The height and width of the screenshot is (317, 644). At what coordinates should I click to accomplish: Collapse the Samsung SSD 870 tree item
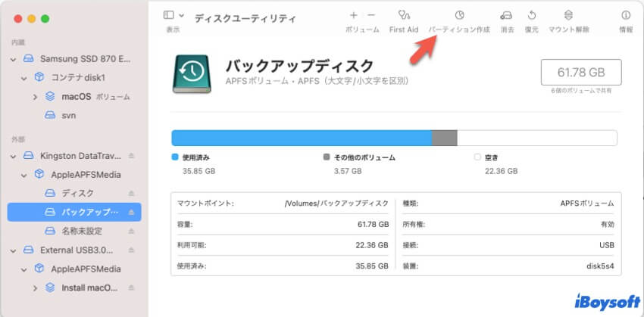[14, 58]
